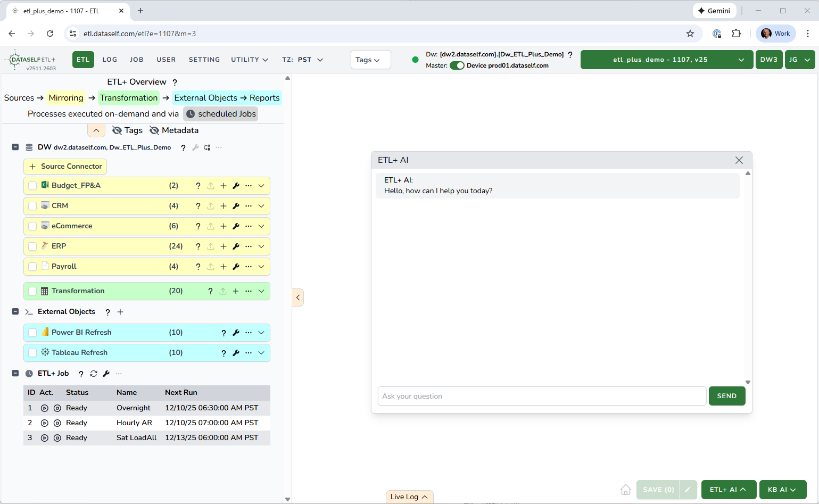Open the LOG menu tab
The width and height of the screenshot is (819, 504).
110,60
